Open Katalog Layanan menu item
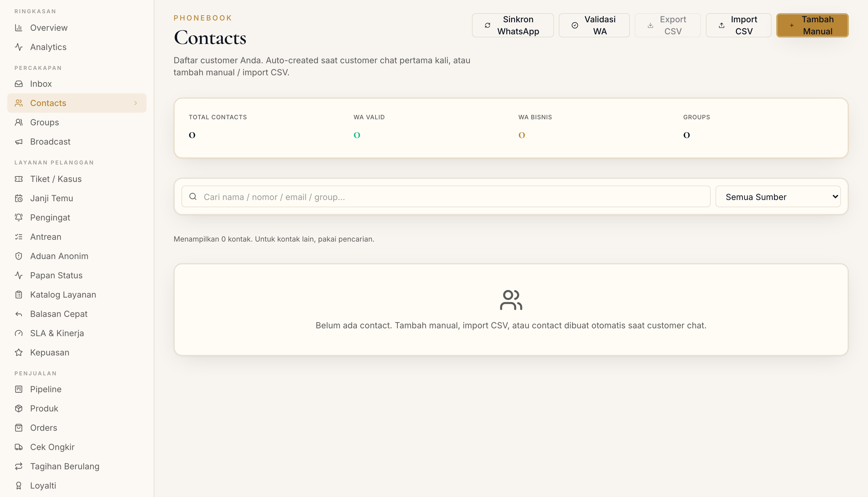 click(77, 295)
